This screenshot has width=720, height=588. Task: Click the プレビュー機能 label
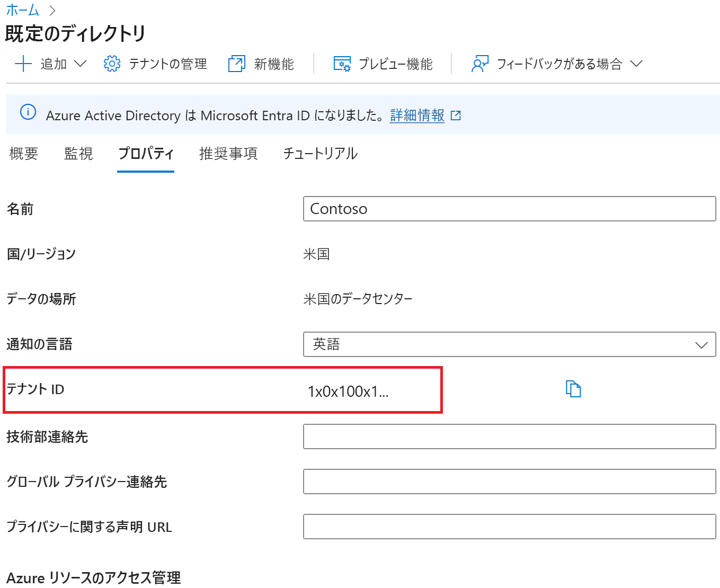click(396, 64)
